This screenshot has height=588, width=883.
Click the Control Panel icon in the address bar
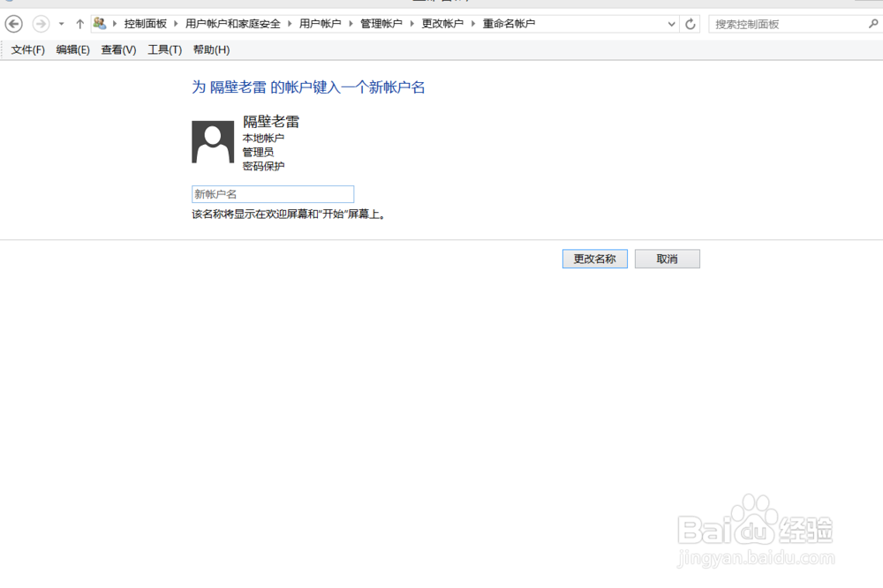[x=99, y=23]
